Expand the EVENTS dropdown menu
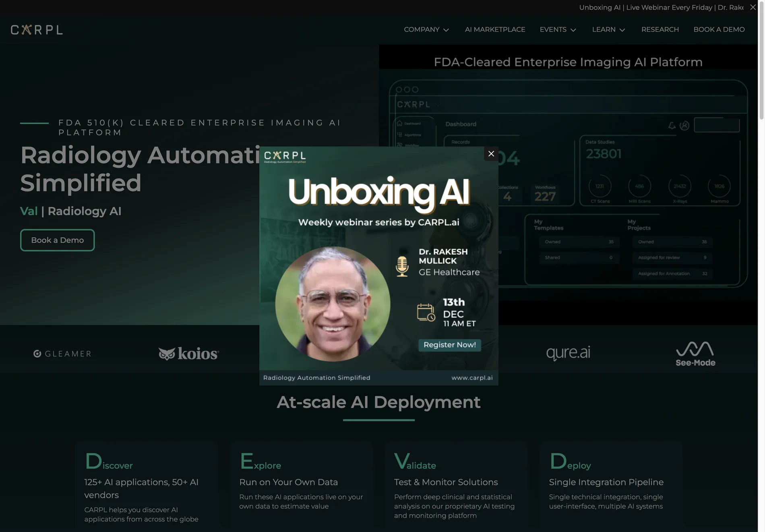Viewport: 765px width, 532px height. tap(558, 29)
